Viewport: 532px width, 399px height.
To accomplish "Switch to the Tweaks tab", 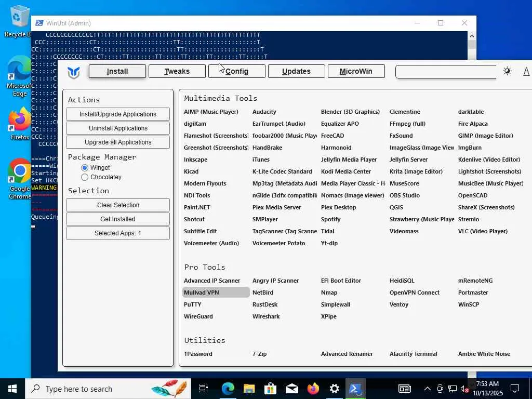I will pos(177,71).
